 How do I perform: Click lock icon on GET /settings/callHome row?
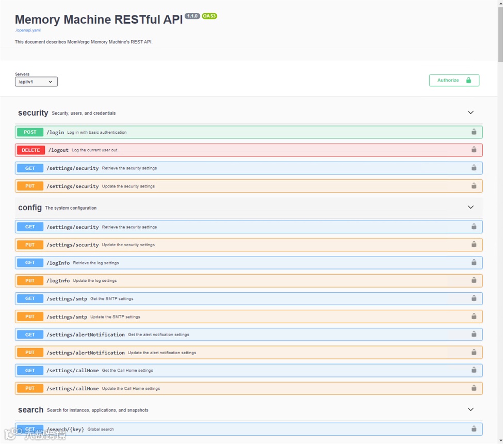(474, 370)
